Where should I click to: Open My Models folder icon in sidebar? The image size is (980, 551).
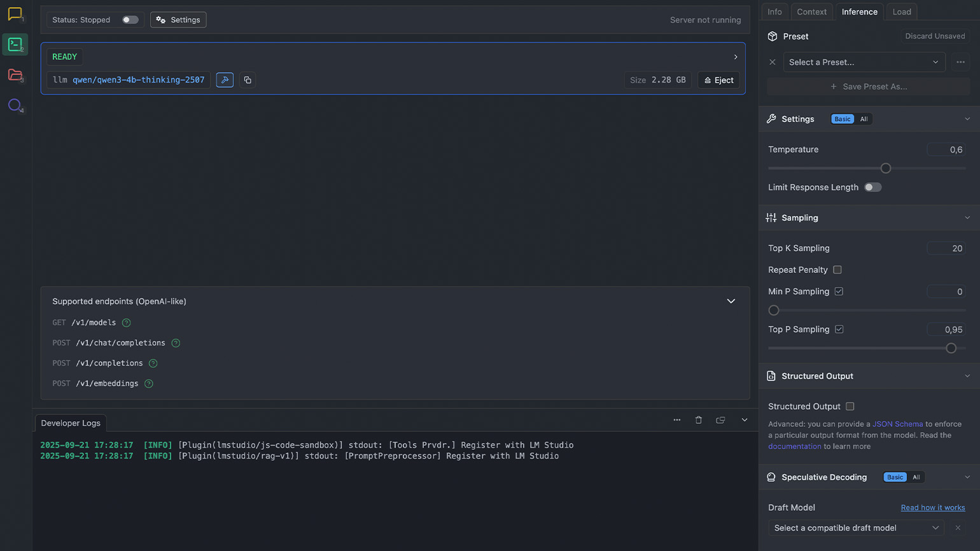coord(15,74)
